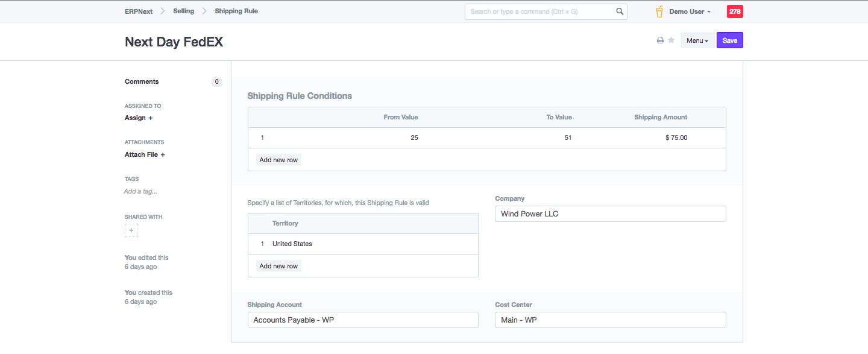Open the 278 notifications badge
The width and height of the screenshot is (868, 354).
pyautogui.click(x=735, y=11)
